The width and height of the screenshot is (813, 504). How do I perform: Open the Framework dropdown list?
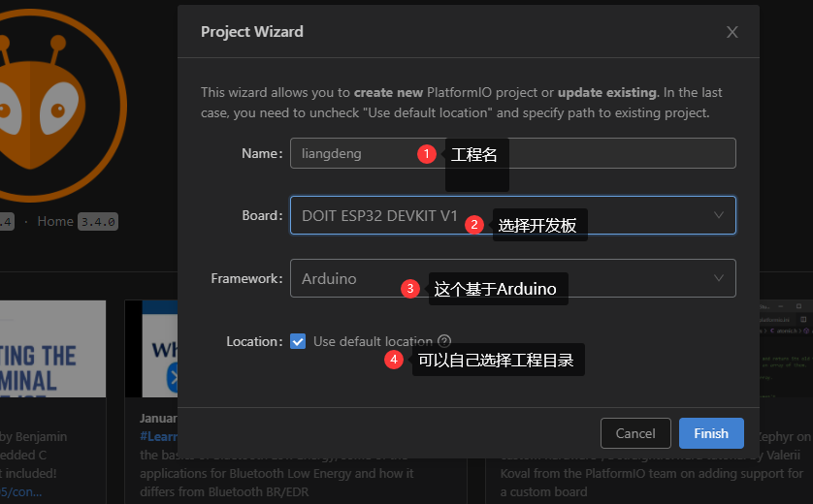(x=513, y=278)
